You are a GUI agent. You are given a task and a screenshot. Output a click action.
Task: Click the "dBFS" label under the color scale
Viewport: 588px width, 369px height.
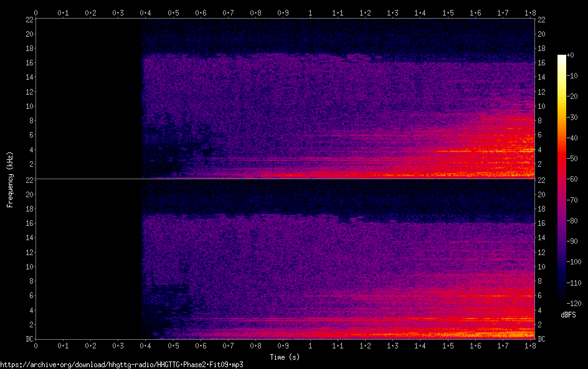[568, 315]
